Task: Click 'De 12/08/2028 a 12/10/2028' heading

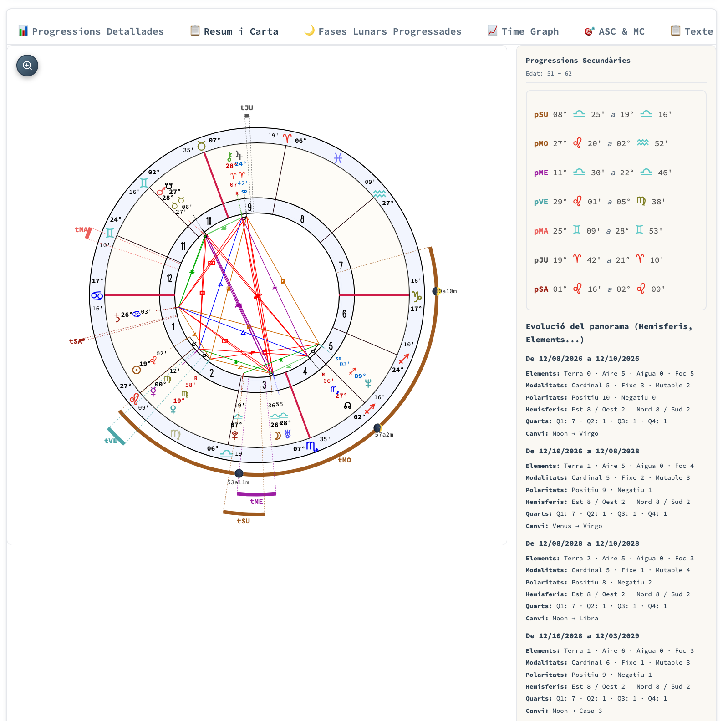Action: point(582,543)
